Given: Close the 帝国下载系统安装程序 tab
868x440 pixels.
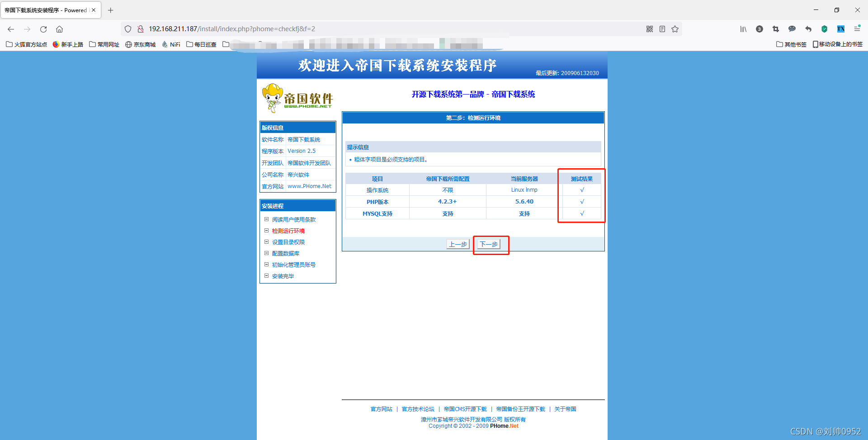Looking at the screenshot, I should pos(94,10).
